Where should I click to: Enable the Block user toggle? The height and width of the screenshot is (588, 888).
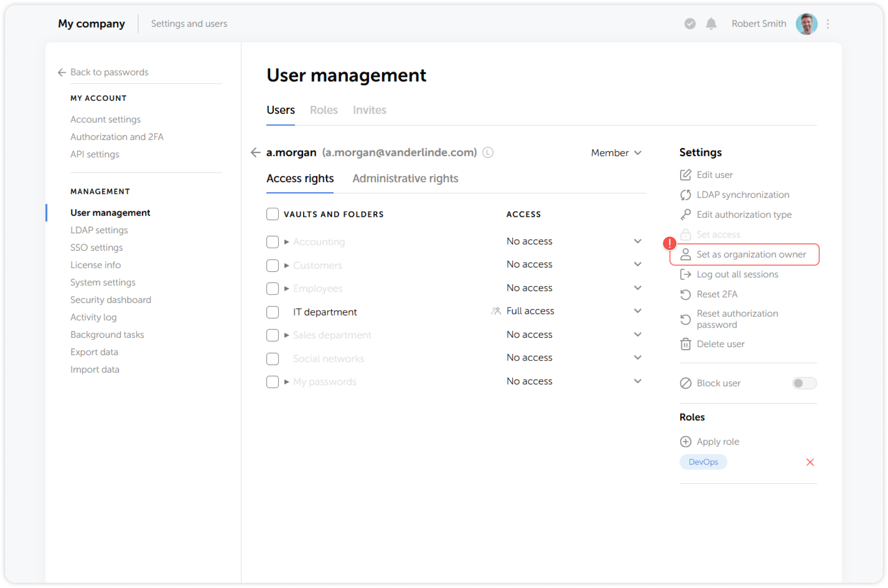coord(804,383)
